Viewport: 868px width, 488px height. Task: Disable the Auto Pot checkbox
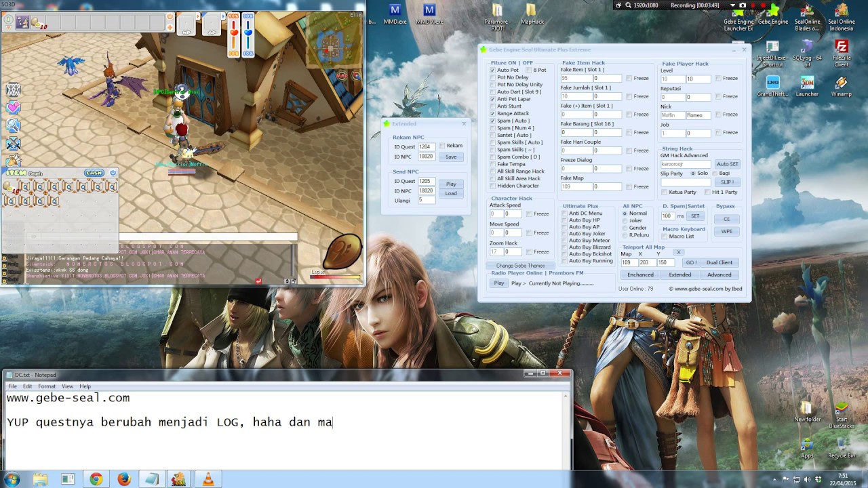(x=493, y=70)
